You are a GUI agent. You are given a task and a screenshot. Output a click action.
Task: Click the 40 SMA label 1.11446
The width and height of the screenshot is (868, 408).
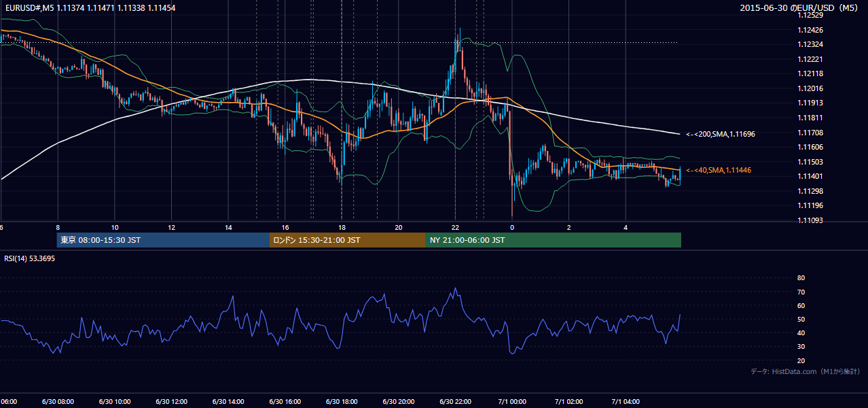pyautogui.click(x=719, y=170)
